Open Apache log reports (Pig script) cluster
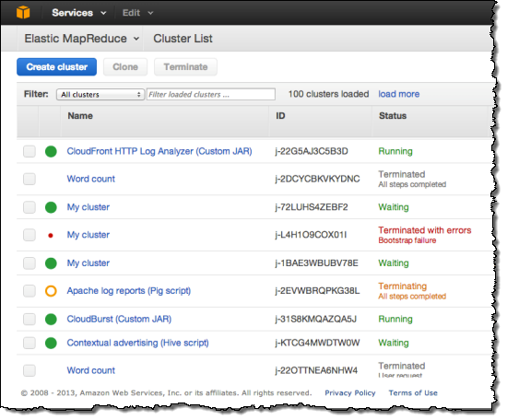The width and height of the screenshot is (507, 420). point(129,291)
